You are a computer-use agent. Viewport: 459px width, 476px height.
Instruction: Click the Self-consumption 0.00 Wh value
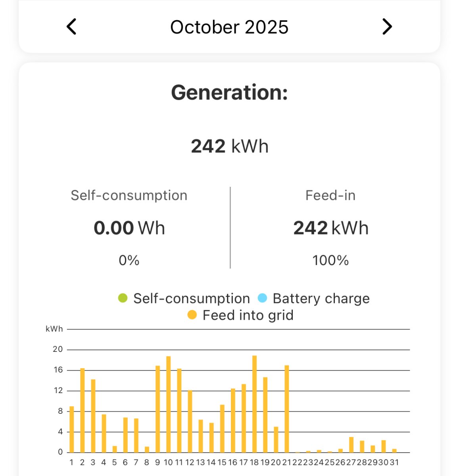(x=129, y=228)
